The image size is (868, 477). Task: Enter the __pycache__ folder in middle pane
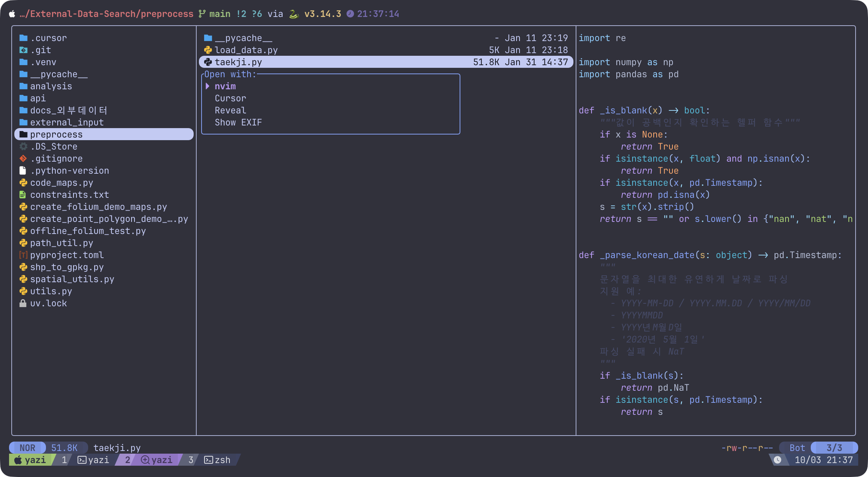[243, 38]
